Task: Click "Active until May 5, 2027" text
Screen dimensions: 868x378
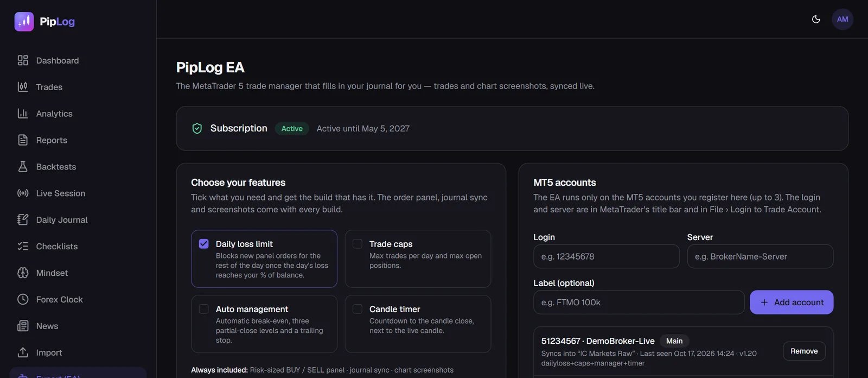Action: [x=363, y=129]
